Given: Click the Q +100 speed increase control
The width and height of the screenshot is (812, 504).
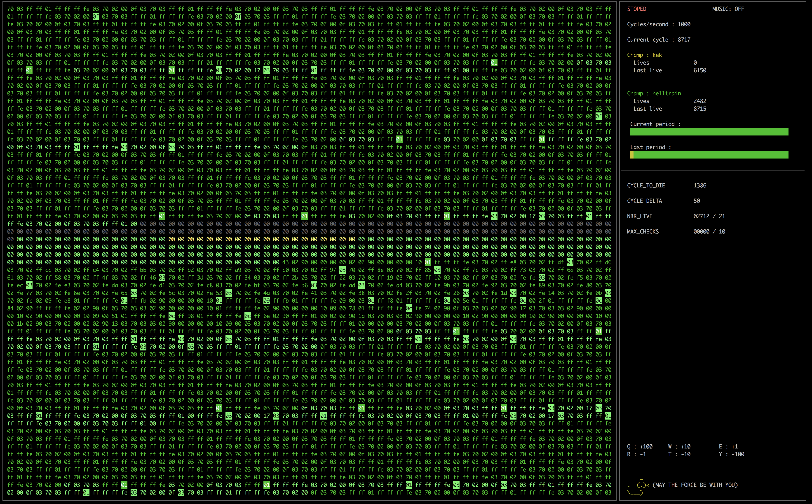Looking at the screenshot, I should pyautogui.click(x=640, y=447).
